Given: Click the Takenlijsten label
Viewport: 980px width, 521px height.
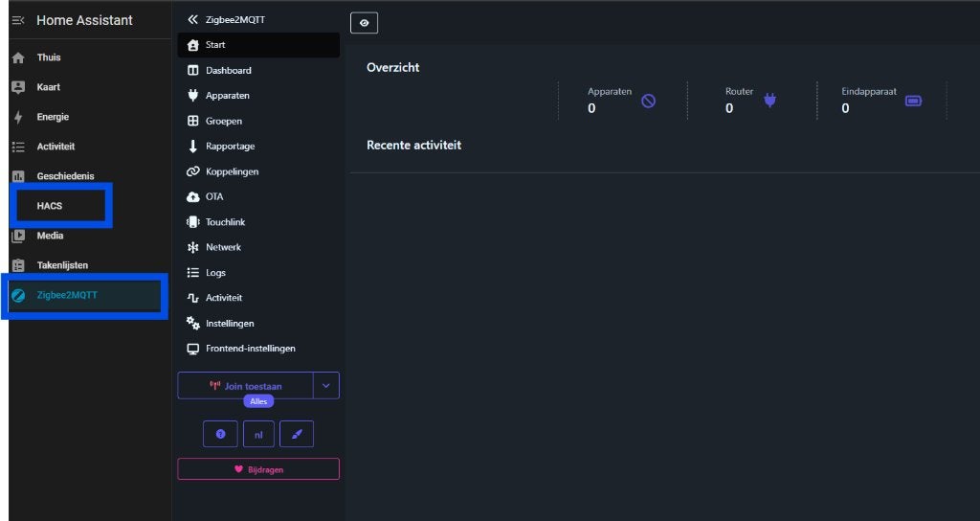Looking at the screenshot, I should [x=62, y=265].
